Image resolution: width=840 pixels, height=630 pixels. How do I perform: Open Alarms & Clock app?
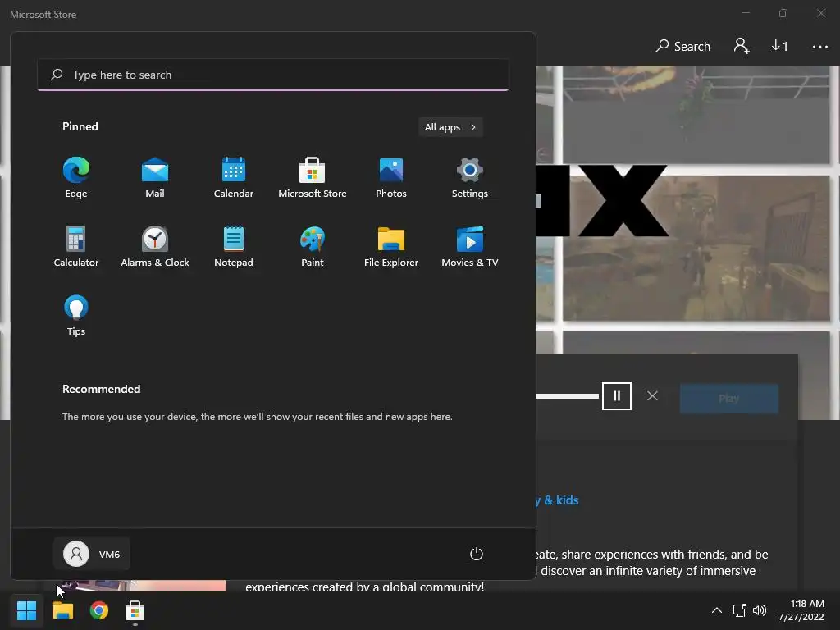(155, 246)
